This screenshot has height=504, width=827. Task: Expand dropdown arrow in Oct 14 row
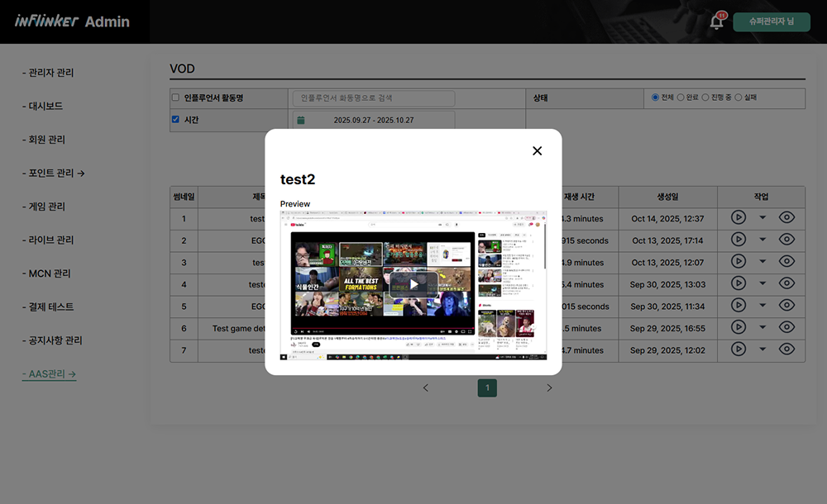[x=762, y=218]
